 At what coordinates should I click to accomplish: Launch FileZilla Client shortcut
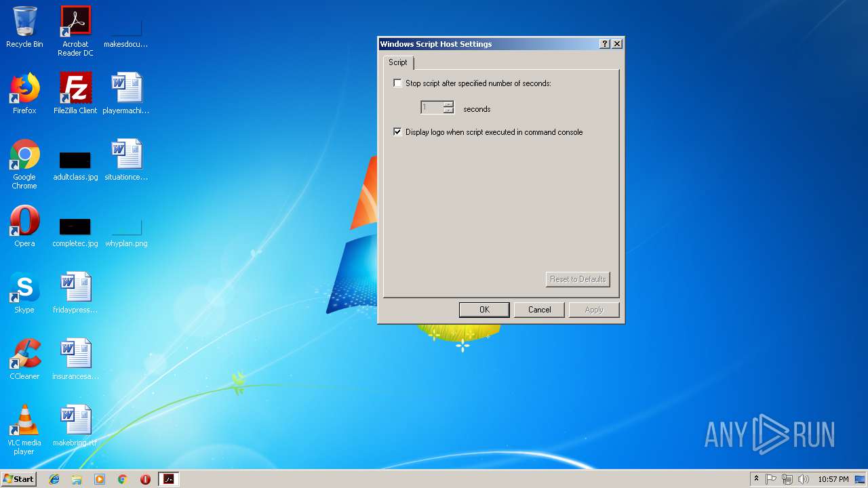[x=75, y=94]
